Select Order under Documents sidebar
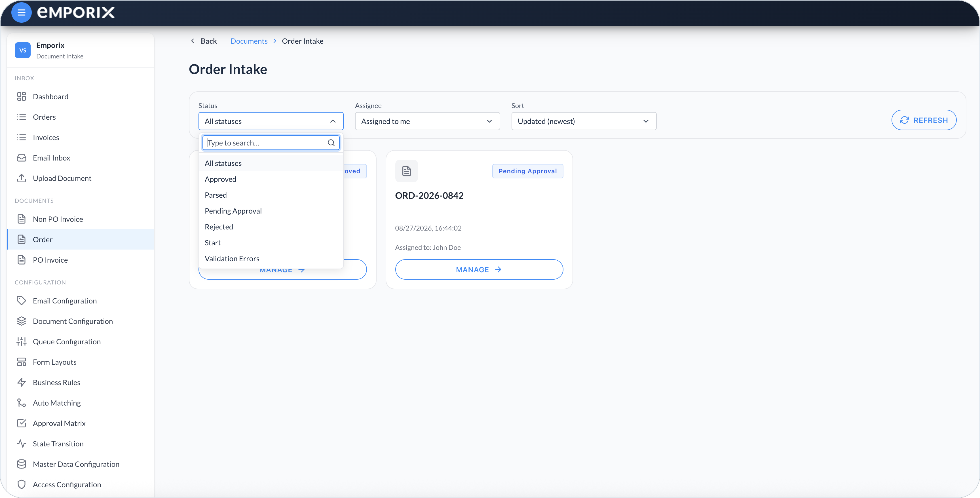Screen dimensions: 980x498 pos(81,239)
